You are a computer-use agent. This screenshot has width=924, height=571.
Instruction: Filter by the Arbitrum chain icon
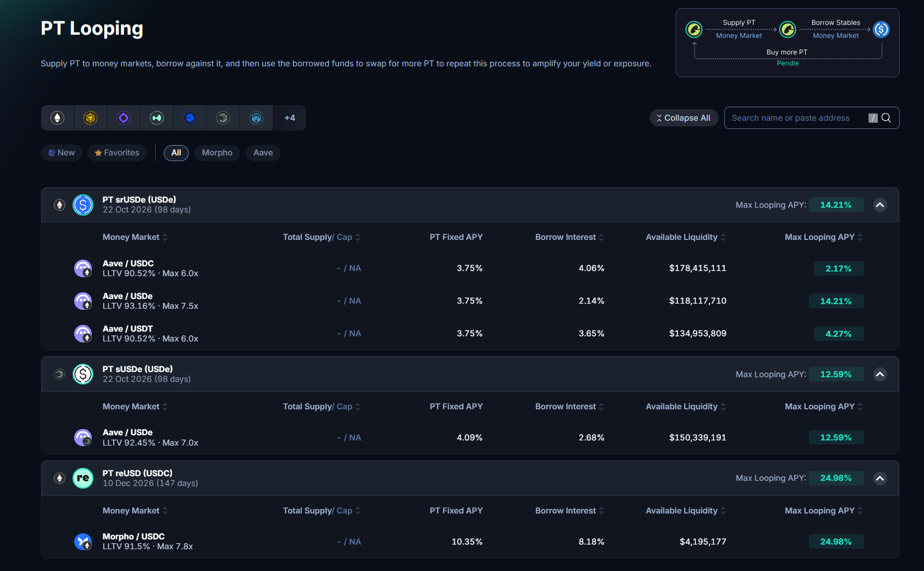point(257,118)
